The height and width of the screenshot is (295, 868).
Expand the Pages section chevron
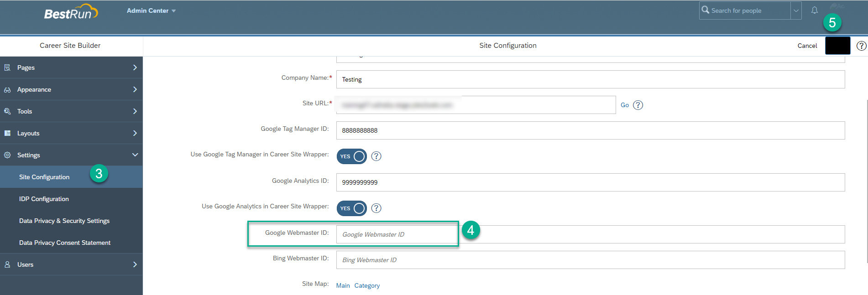pyautogui.click(x=135, y=67)
